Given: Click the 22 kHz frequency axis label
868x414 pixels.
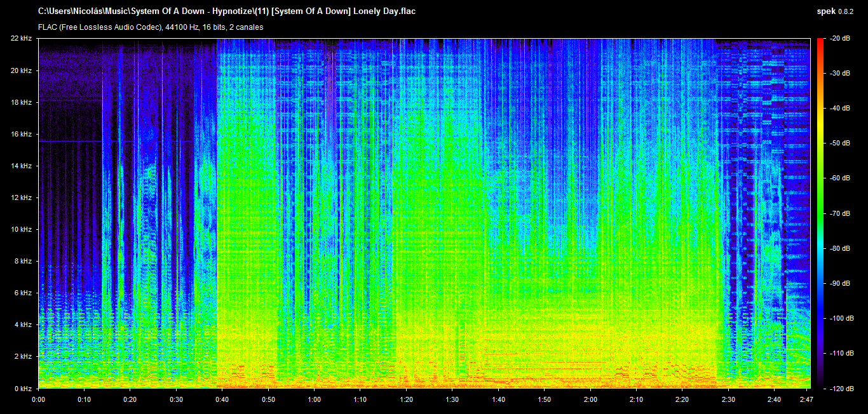Looking at the screenshot, I should click(x=21, y=39).
